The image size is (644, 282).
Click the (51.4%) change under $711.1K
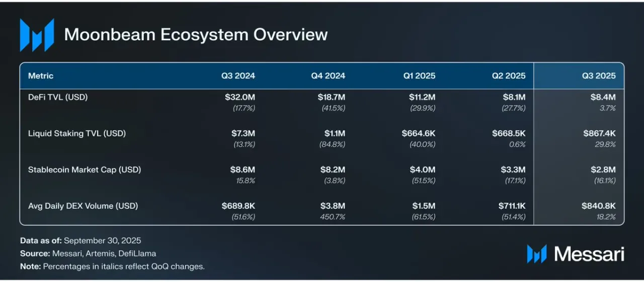tap(514, 217)
